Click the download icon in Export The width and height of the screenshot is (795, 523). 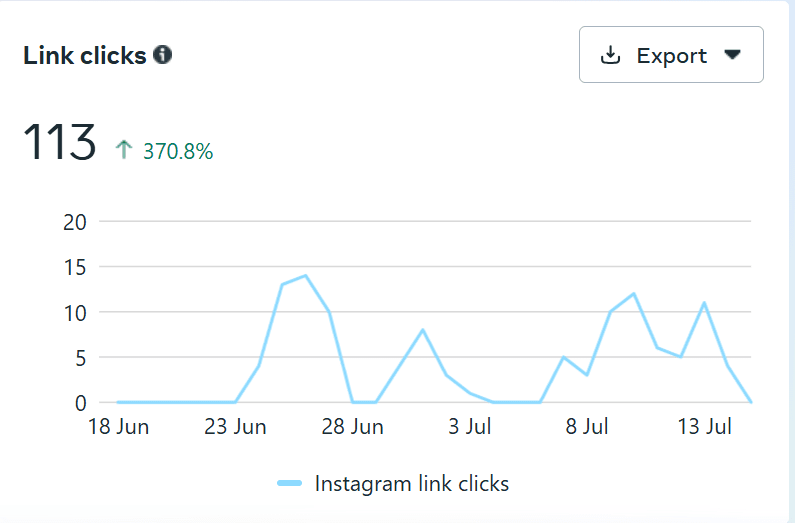pyautogui.click(x=610, y=55)
